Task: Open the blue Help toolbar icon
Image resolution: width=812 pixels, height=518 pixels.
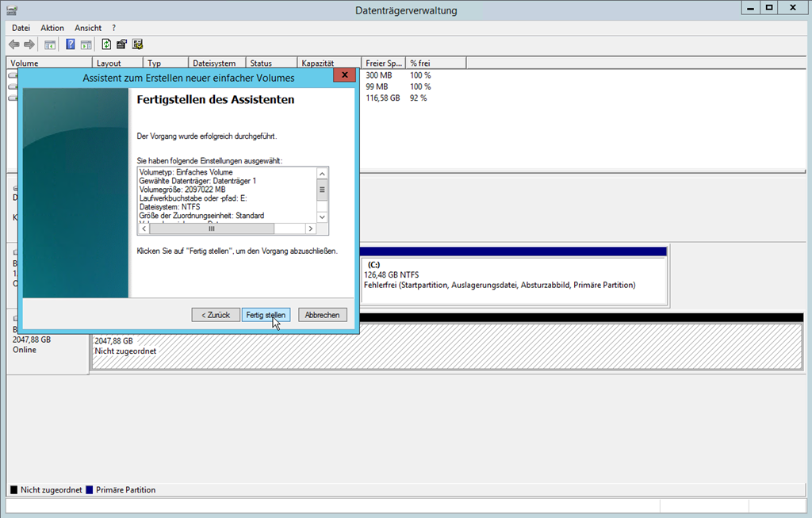Action: [71, 44]
